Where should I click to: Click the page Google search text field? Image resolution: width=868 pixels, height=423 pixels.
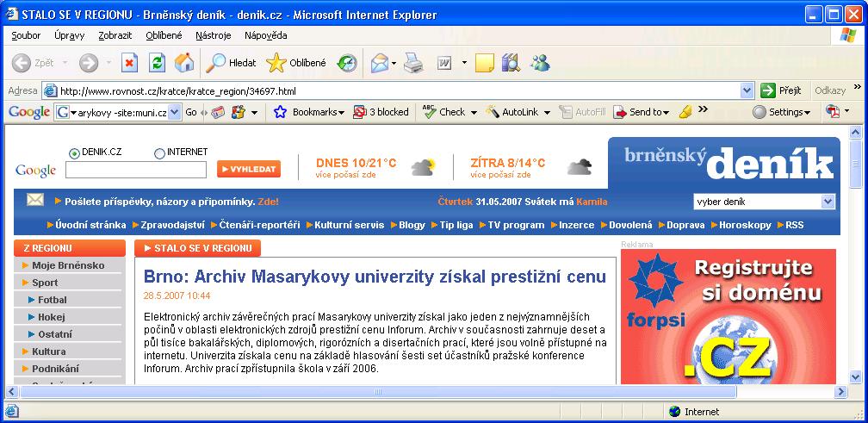point(136,170)
